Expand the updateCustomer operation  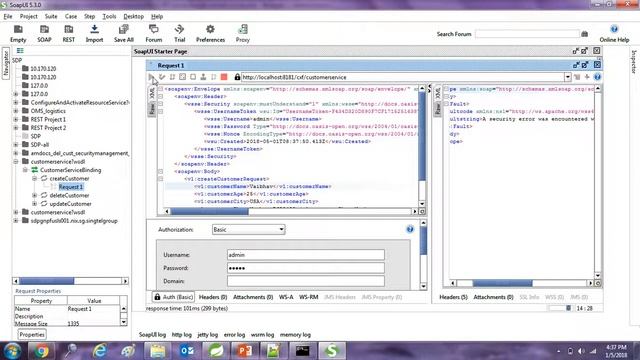point(35,204)
